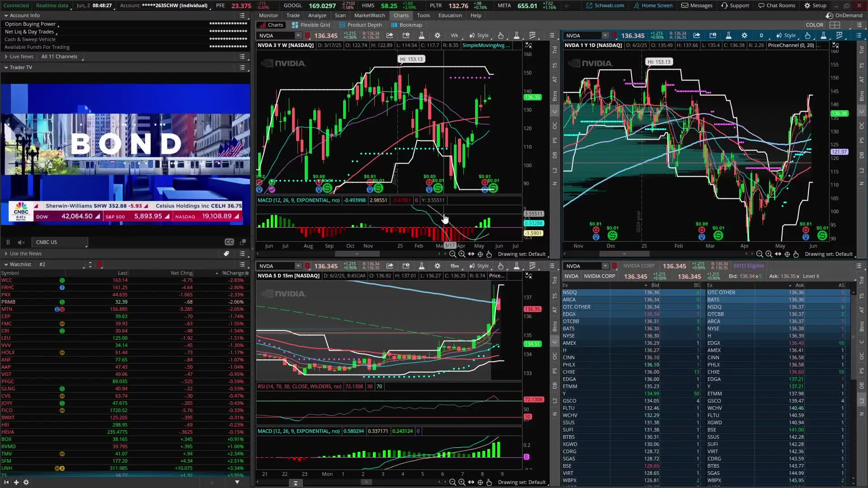
Task: Open the MarketWatch tab
Action: pyautogui.click(x=369, y=15)
